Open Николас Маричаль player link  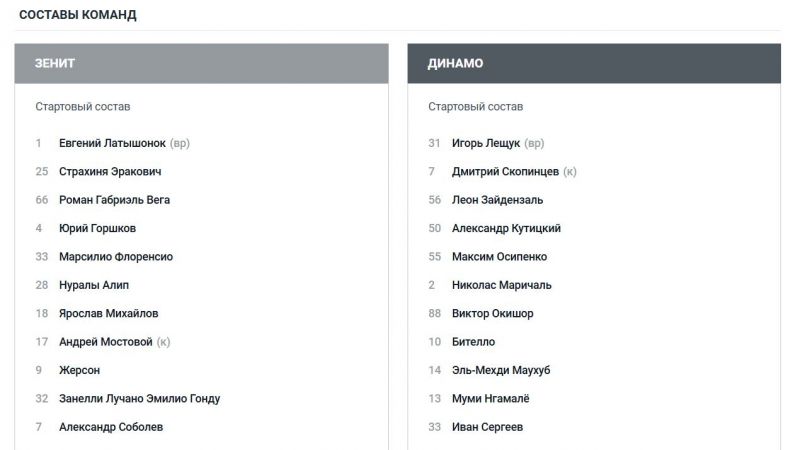pyautogui.click(x=501, y=285)
